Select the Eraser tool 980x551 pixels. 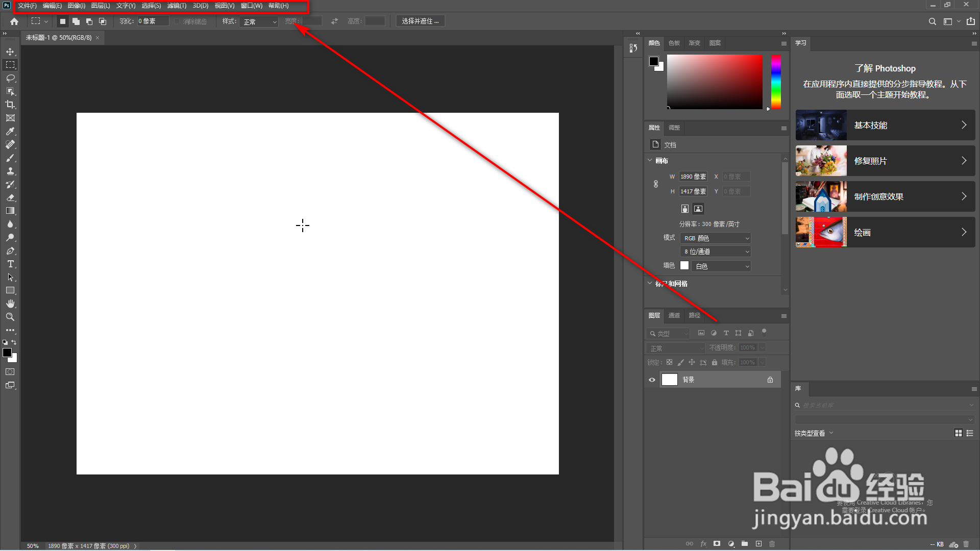coord(10,197)
